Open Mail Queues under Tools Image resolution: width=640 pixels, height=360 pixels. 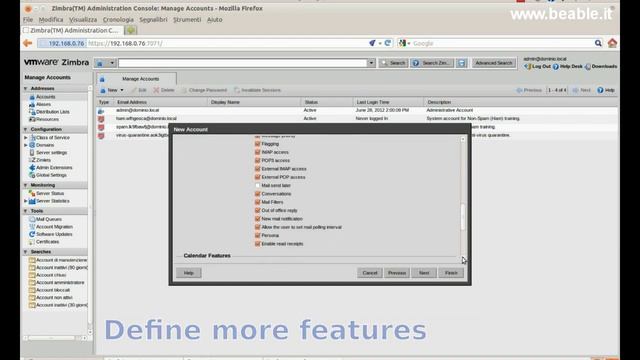coord(49,219)
